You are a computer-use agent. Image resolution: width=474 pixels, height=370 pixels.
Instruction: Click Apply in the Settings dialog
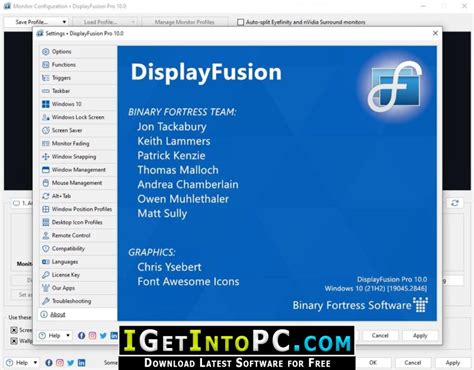point(420,336)
